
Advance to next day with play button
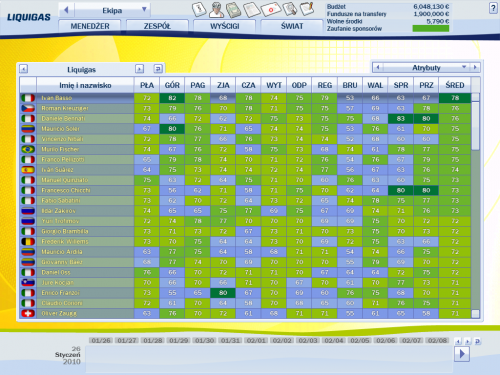coord(462,354)
